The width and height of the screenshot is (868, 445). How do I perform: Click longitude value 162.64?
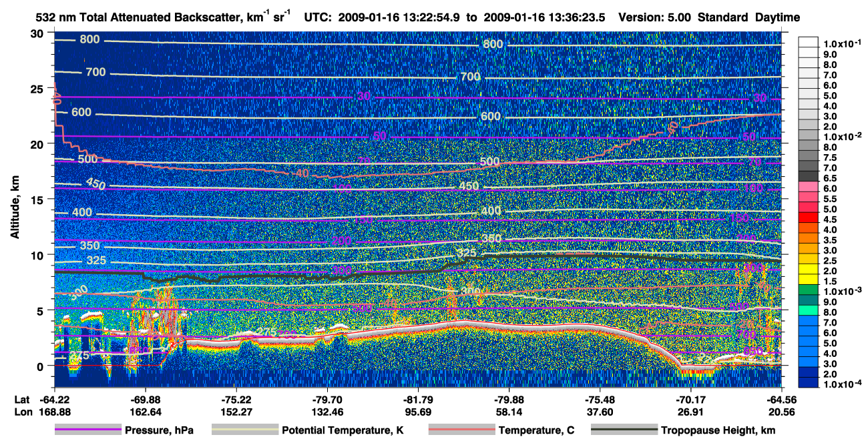pyautogui.click(x=145, y=412)
